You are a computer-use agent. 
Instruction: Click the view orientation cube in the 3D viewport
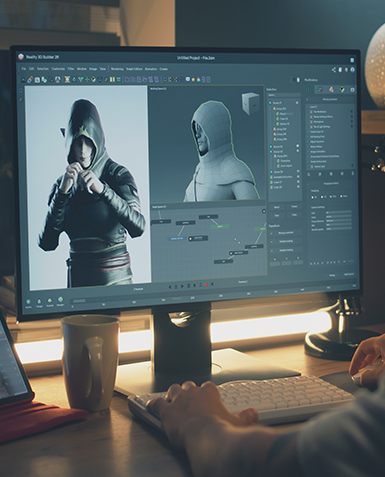[x=249, y=103]
